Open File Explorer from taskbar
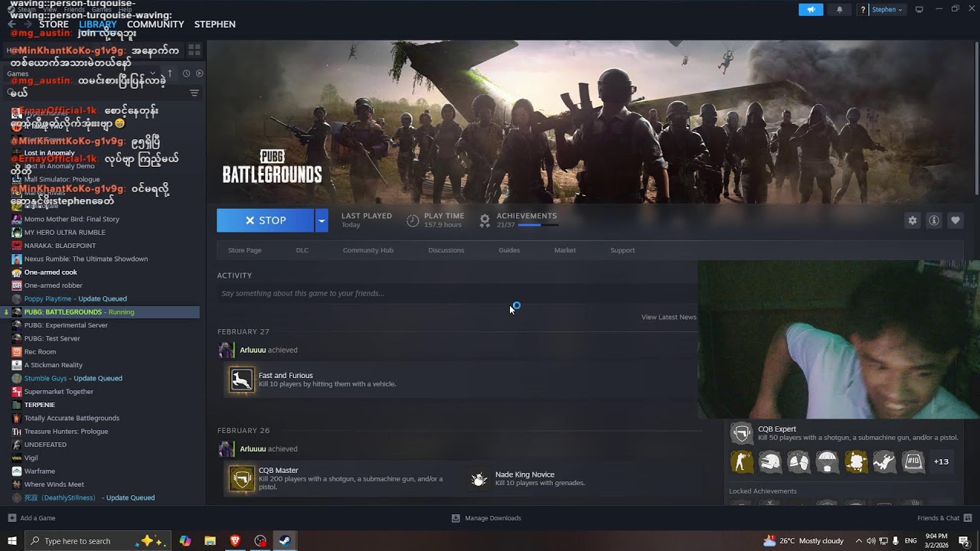Viewport: 980px width, 551px height. click(210, 540)
